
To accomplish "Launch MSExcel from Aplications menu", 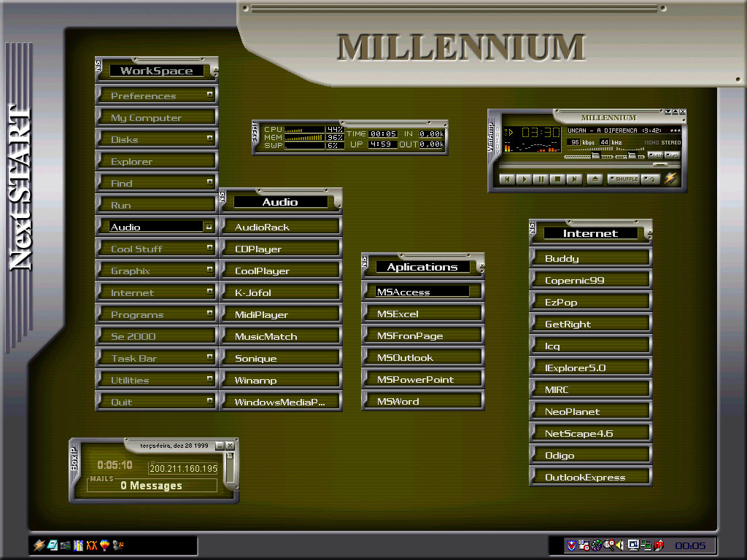I will pos(423,314).
